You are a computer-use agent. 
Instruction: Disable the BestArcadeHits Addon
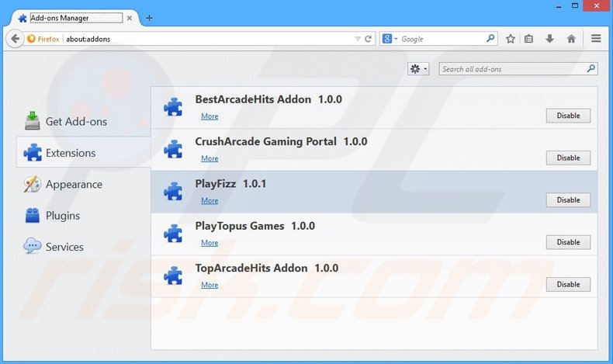(x=568, y=116)
